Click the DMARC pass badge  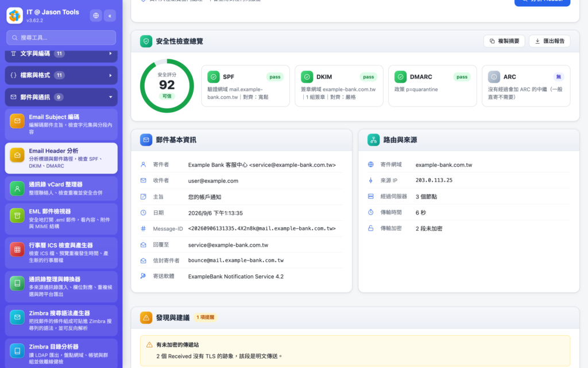click(462, 76)
